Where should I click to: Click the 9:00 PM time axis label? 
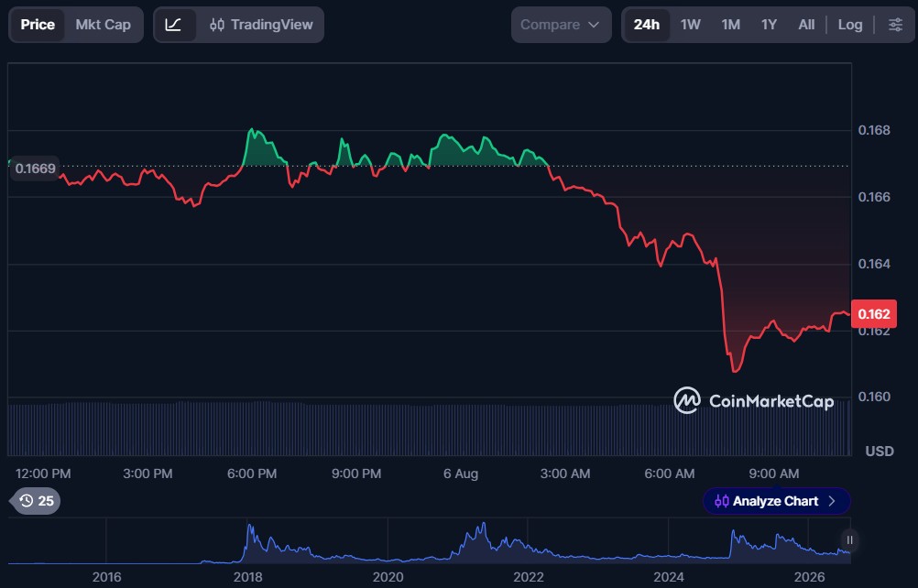(x=356, y=474)
